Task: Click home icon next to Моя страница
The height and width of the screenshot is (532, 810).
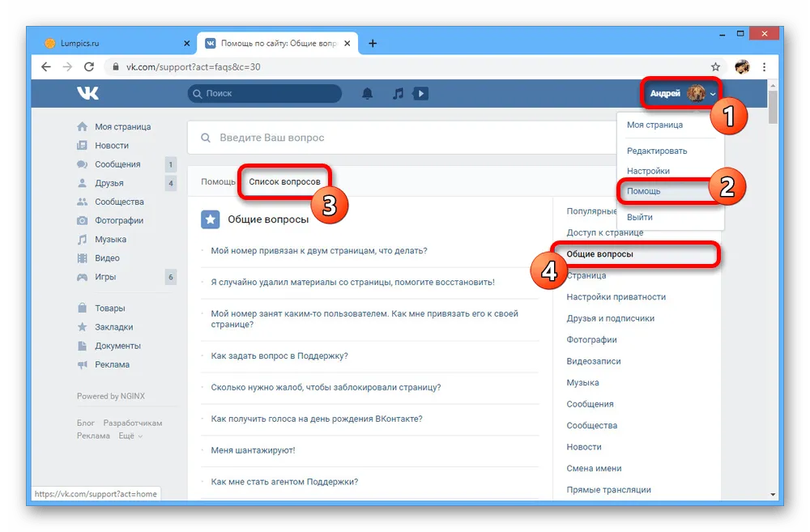Action: tap(82, 126)
